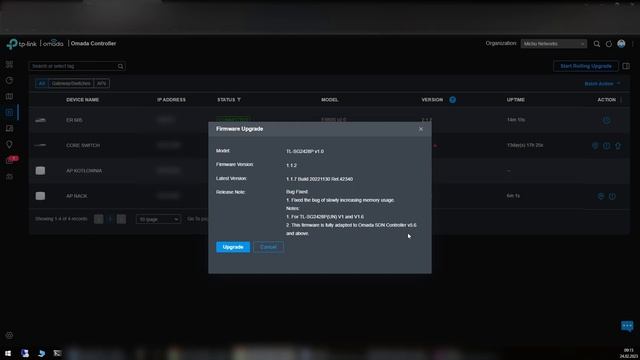Select the highlighted Devices sidebar icon
The height and width of the screenshot is (360, 640).
(9, 112)
